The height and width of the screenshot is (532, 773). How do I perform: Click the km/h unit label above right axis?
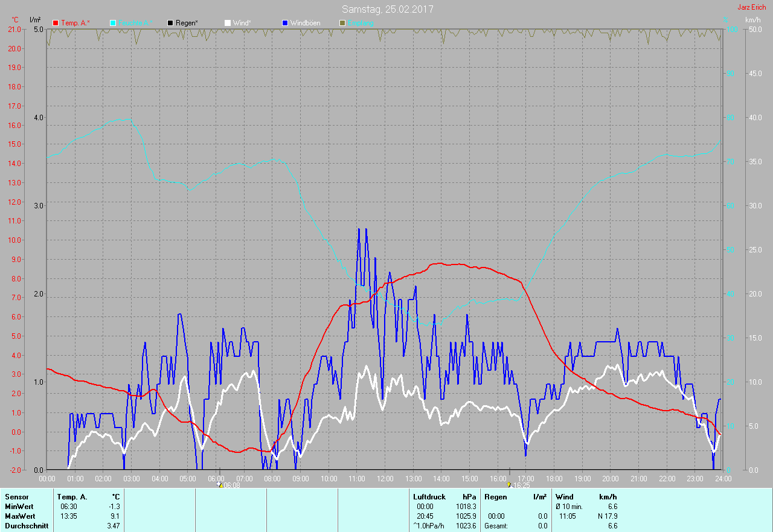[x=753, y=20]
